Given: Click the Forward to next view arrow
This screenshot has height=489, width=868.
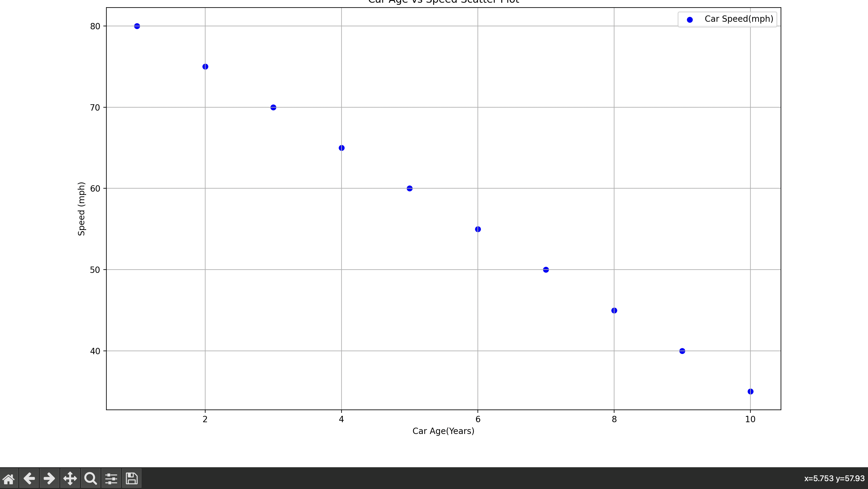Looking at the screenshot, I should pyautogui.click(x=49, y=478).
